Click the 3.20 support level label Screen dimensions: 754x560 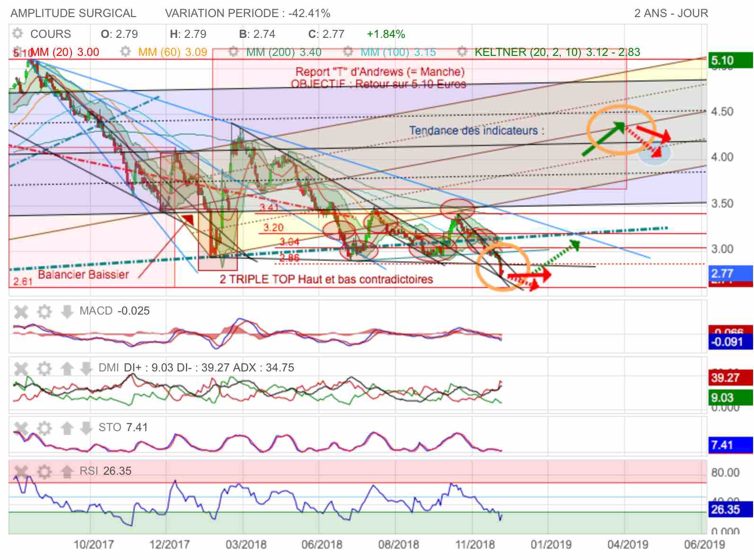coord(274,227)
